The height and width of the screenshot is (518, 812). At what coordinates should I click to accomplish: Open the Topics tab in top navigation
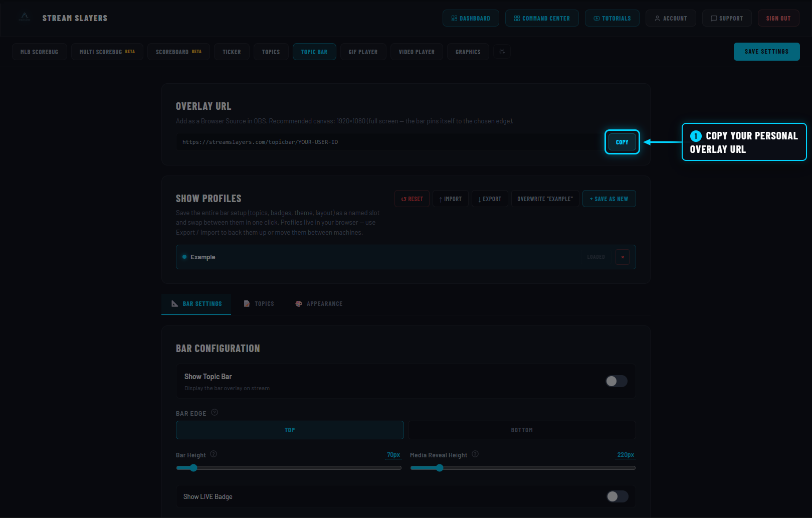pyautogui.click(x=271, y=52)
